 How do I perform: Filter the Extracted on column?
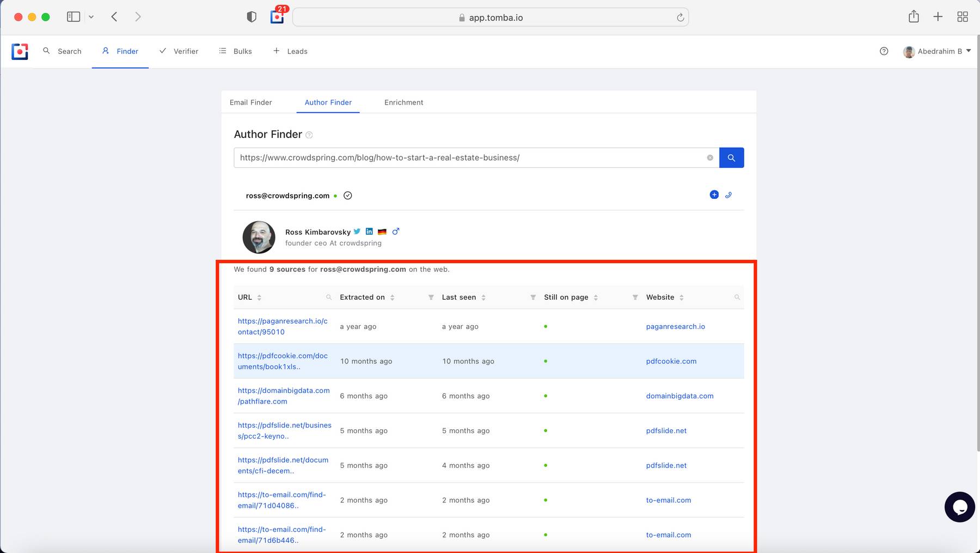coord(431,297)
